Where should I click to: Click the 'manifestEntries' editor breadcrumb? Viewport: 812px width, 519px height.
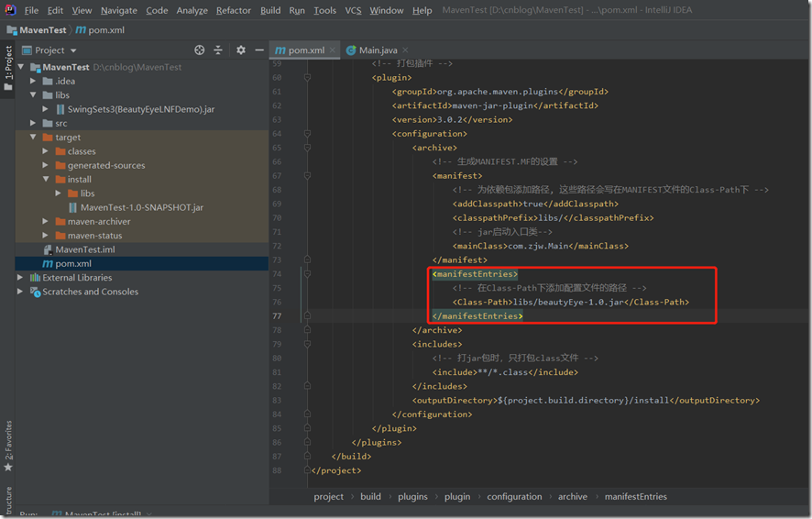pos(635,496)
